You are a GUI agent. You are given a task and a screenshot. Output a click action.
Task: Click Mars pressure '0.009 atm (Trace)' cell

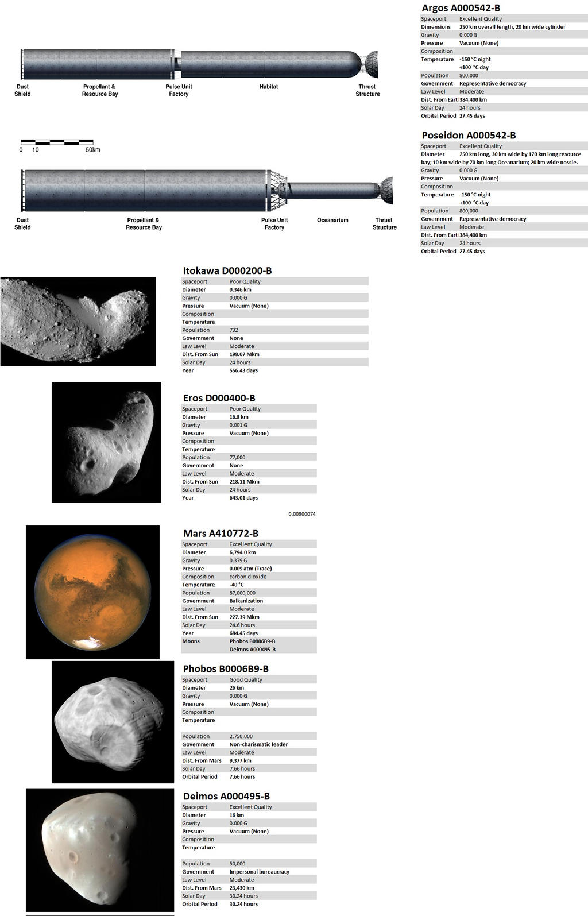250,569
